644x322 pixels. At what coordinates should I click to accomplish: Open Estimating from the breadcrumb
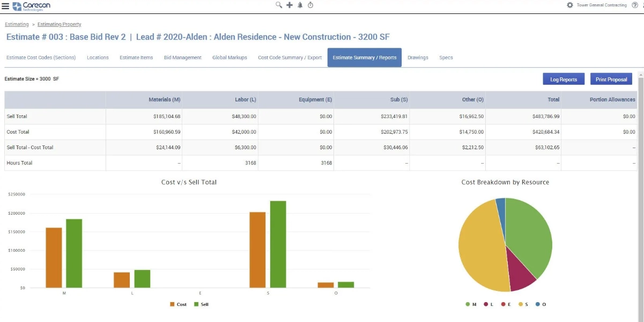[17, 24]
